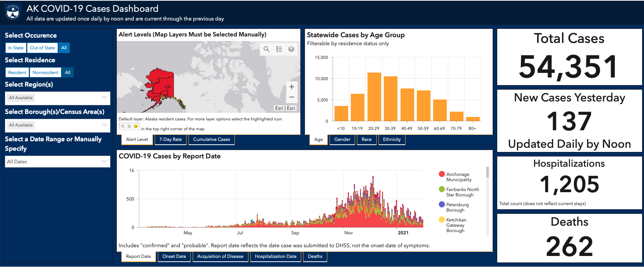The image size is (644, 267).
Task: Switch to the Onset Date tab
Action: [x=174, y=256]
